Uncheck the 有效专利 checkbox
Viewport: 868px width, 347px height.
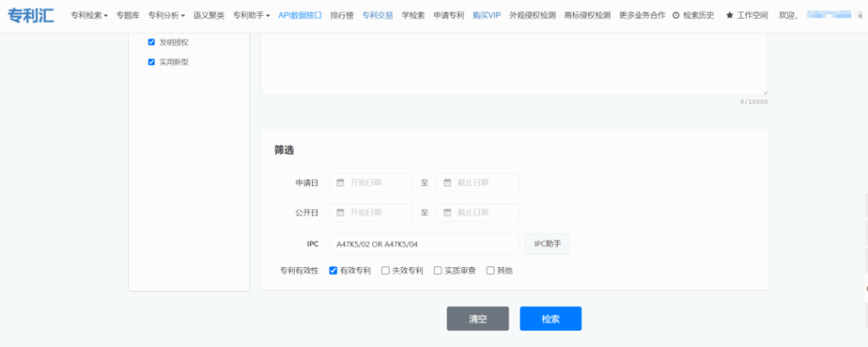coord(333,271)
